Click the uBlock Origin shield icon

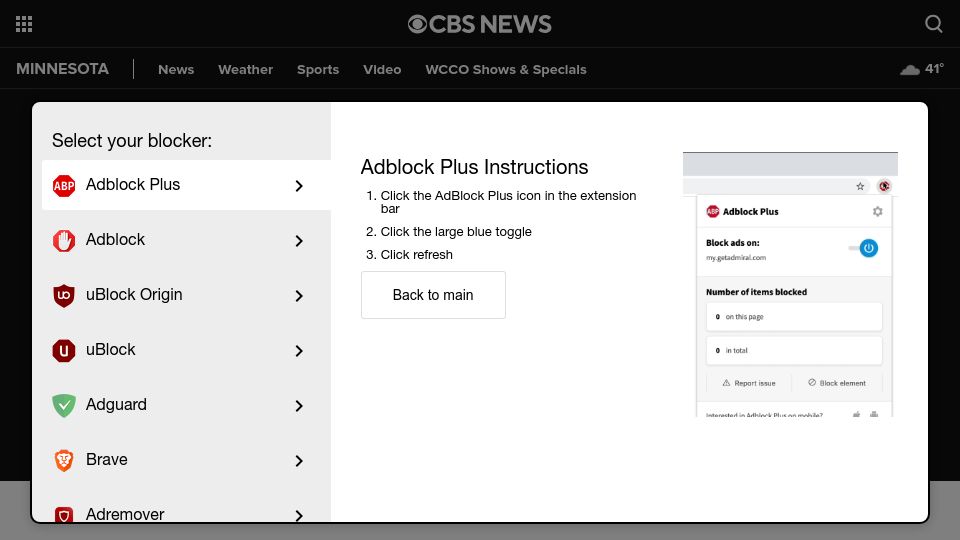point(64,296)
